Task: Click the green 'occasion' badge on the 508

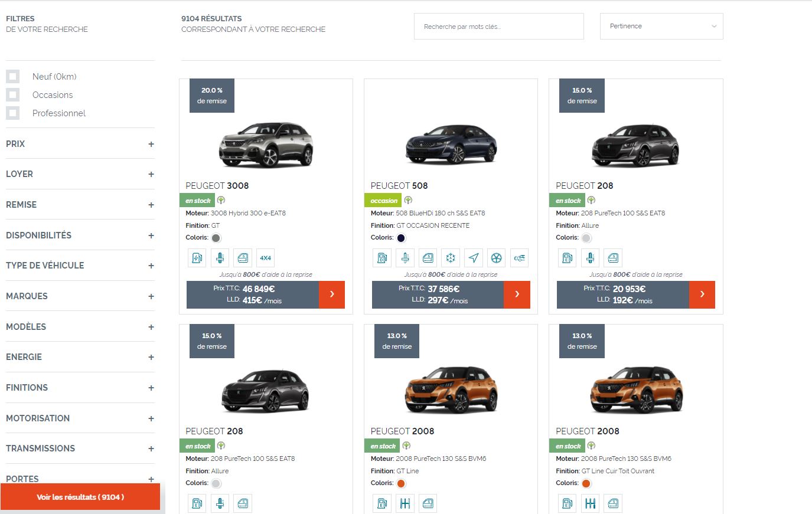Action: tap(383, 201)
